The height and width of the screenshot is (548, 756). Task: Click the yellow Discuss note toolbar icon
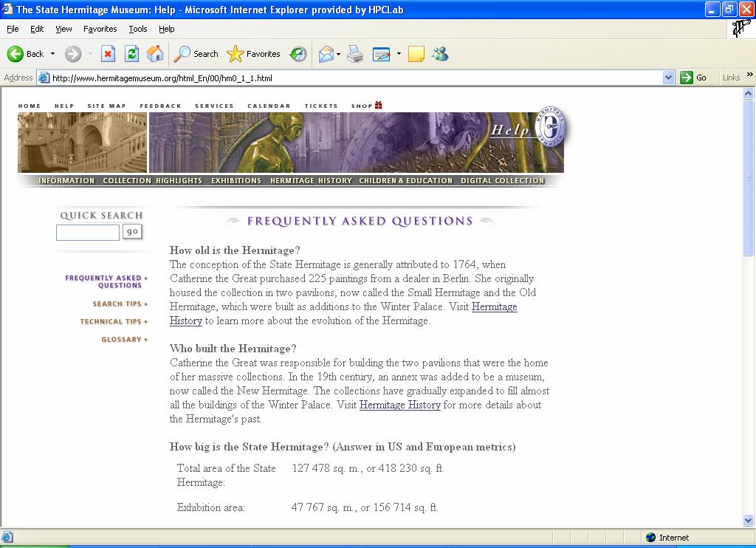point(416,54)
